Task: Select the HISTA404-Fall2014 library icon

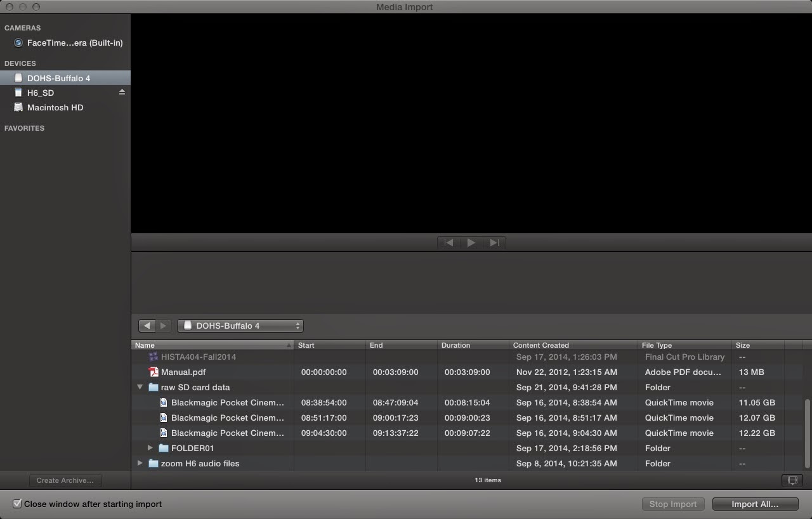Action: pos(154,357)
